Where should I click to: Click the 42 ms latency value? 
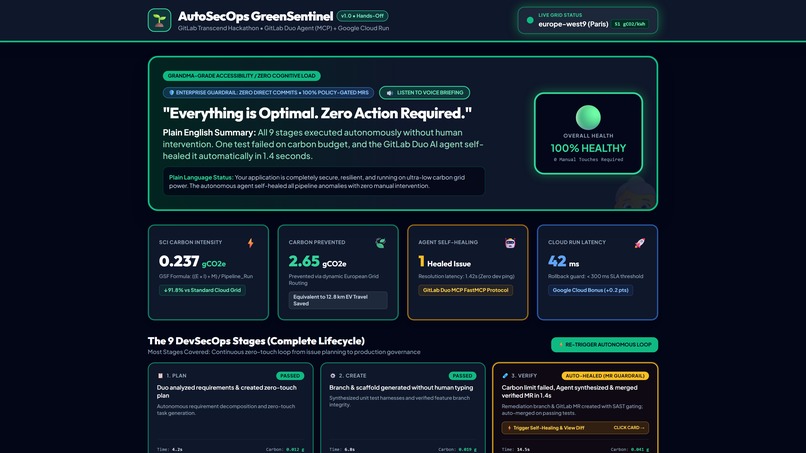click(563, 262)
